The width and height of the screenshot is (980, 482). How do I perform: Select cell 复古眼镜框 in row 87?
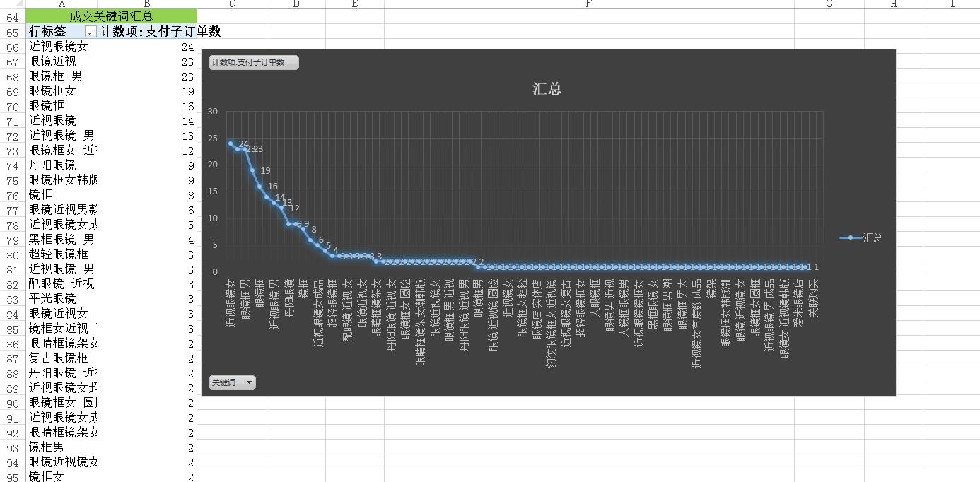coord(62,358)
